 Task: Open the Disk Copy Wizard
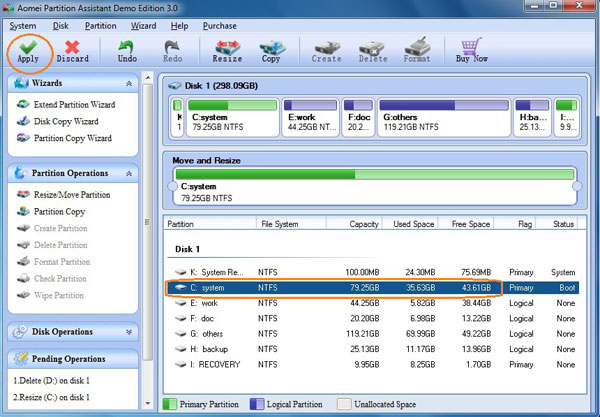[65, 121]
